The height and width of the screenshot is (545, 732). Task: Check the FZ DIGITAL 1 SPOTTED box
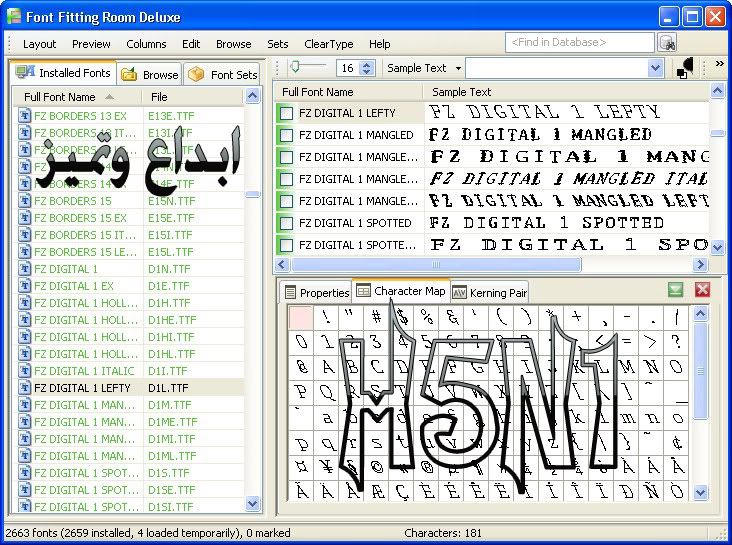coord(287,223)
